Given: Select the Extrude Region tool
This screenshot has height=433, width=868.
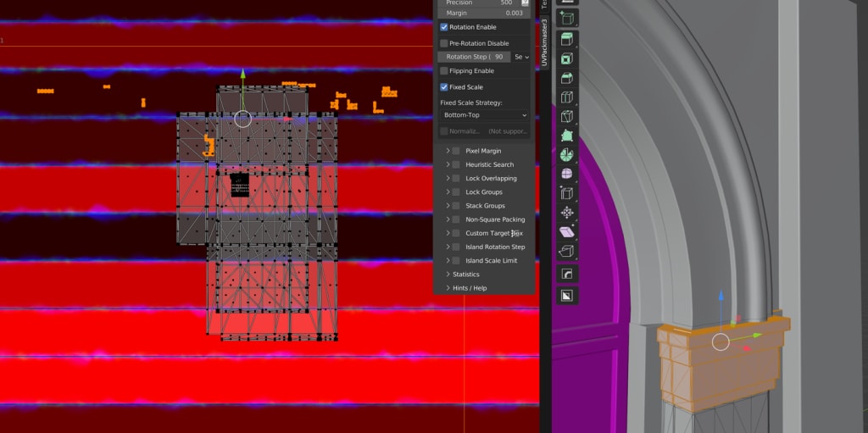Looking at the screenshot, I should 567,39.
